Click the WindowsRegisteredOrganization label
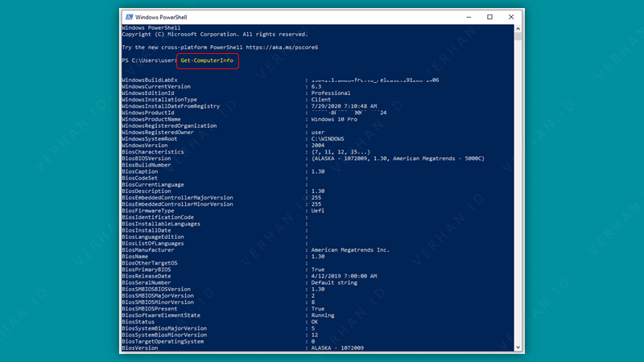The image size is (644, 362). 169,126
